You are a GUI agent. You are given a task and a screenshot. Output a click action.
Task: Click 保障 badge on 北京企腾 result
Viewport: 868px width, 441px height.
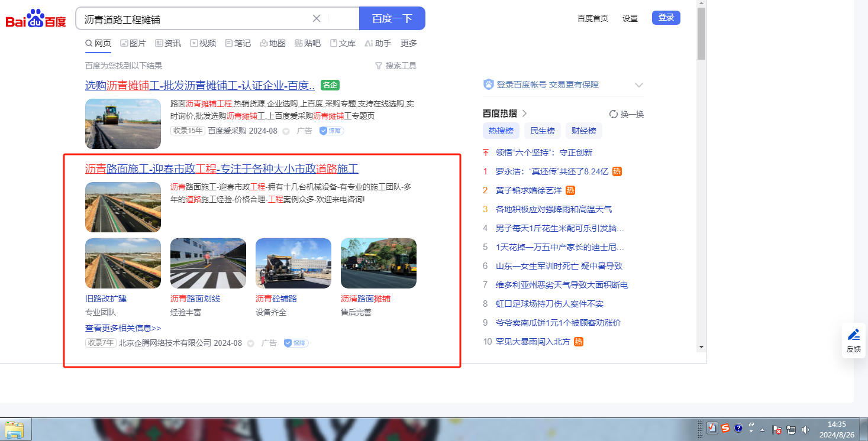click(296, 343)
